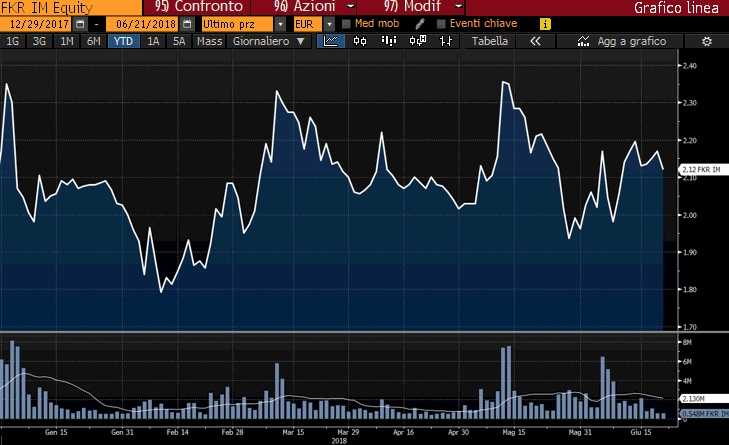
Task: Click the Apr 30 date axis label
Action: point(458,432)
